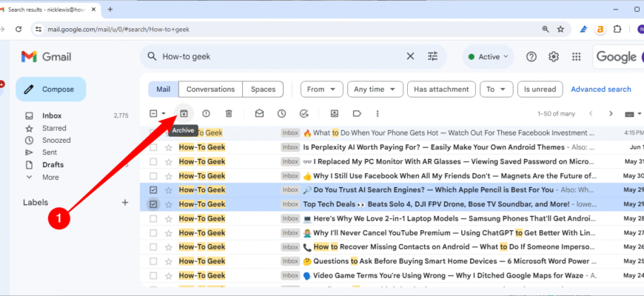644x296 pixels.
Task: Open the Active status dropdown
Action: point(488,57)
